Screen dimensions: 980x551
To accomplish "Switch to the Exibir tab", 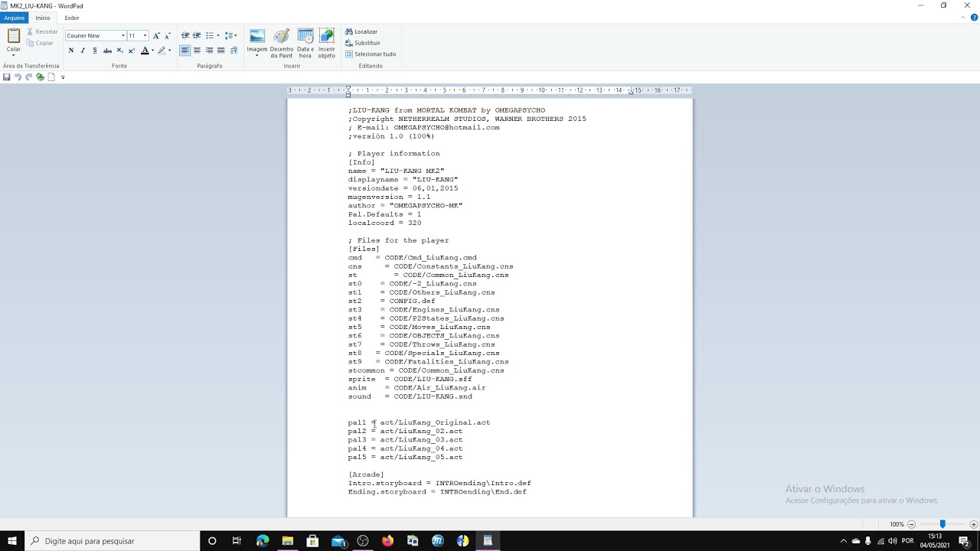I will click(x=72, y=18).
